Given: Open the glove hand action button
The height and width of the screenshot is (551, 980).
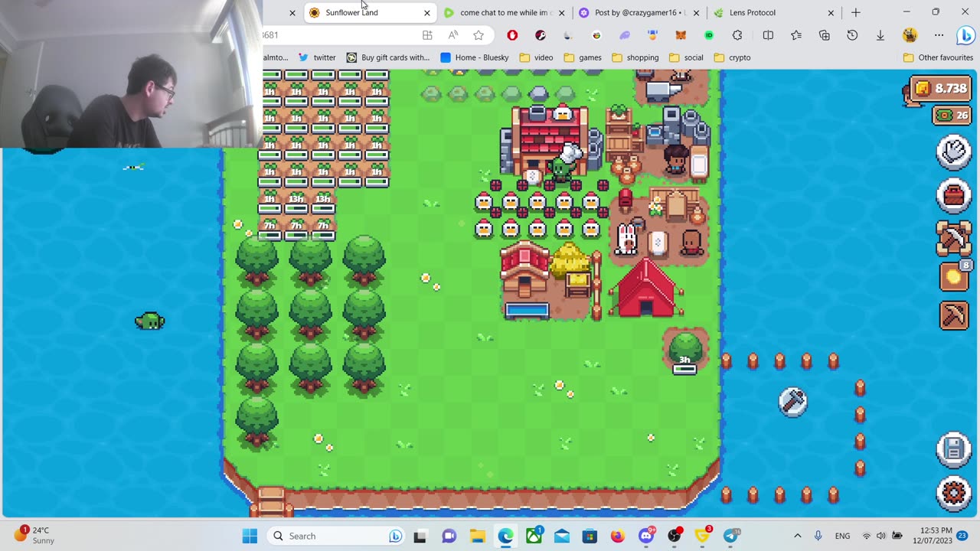Looking at the screenshot, I should point(954,152).
